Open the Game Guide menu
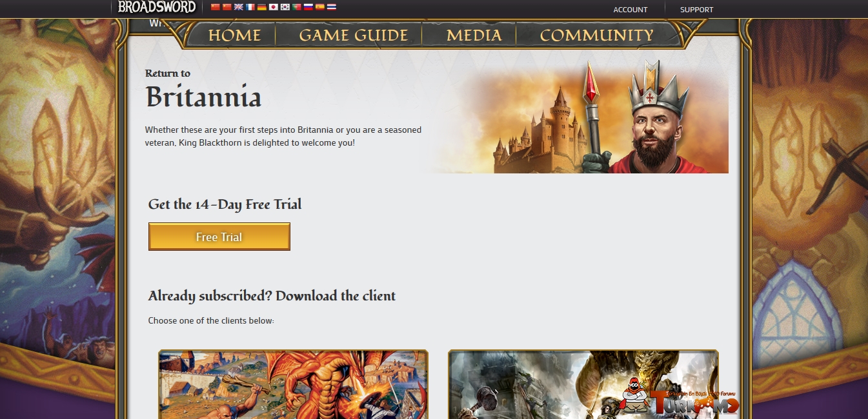The image size is (868, 419). tap(354, 35)
